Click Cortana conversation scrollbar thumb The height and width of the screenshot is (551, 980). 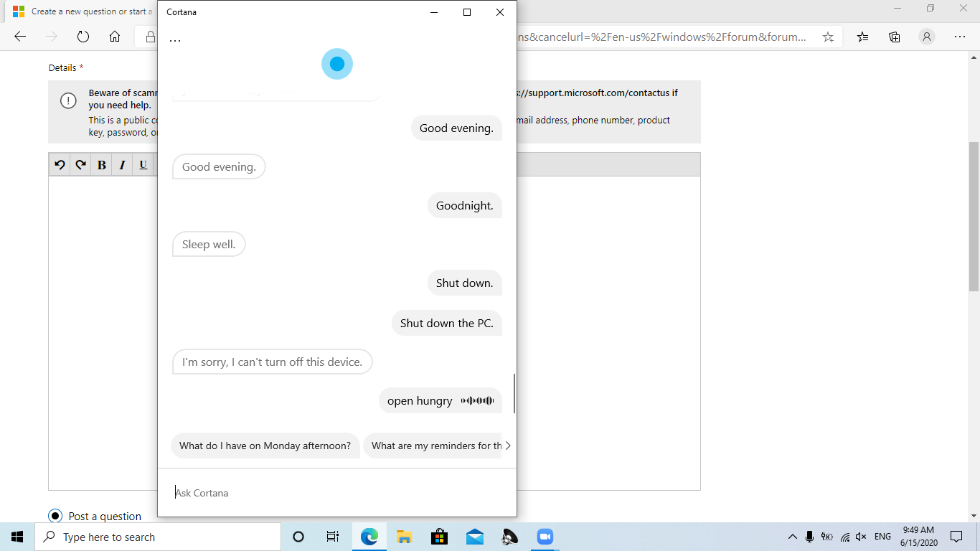click(x=514, y=393)
